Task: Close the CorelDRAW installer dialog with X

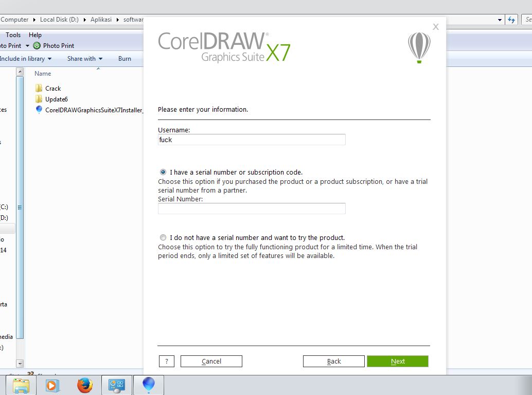Action: point(436,27)
